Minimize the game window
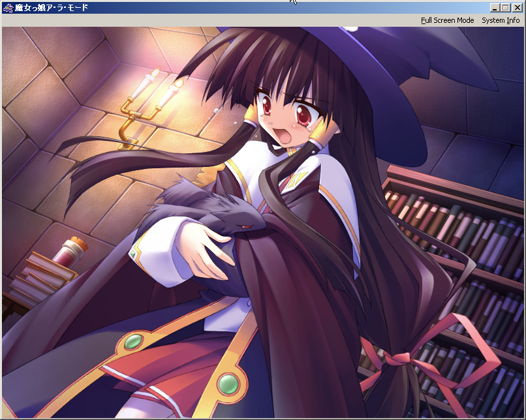The width and height of the screenshot is (526, 420). tap(494, 8)
